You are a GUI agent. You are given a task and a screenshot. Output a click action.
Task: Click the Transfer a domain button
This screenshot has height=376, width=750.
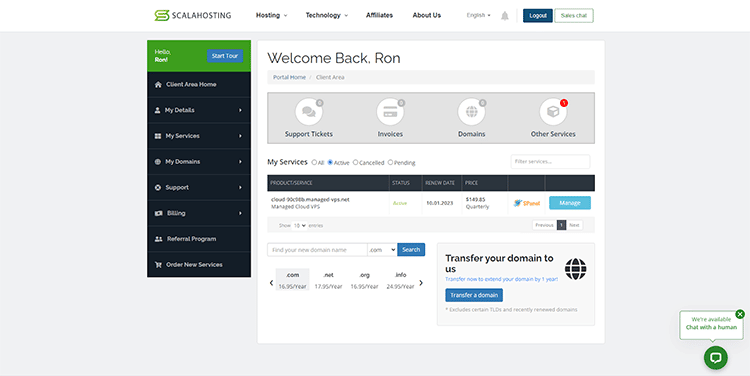coord(474,295)
